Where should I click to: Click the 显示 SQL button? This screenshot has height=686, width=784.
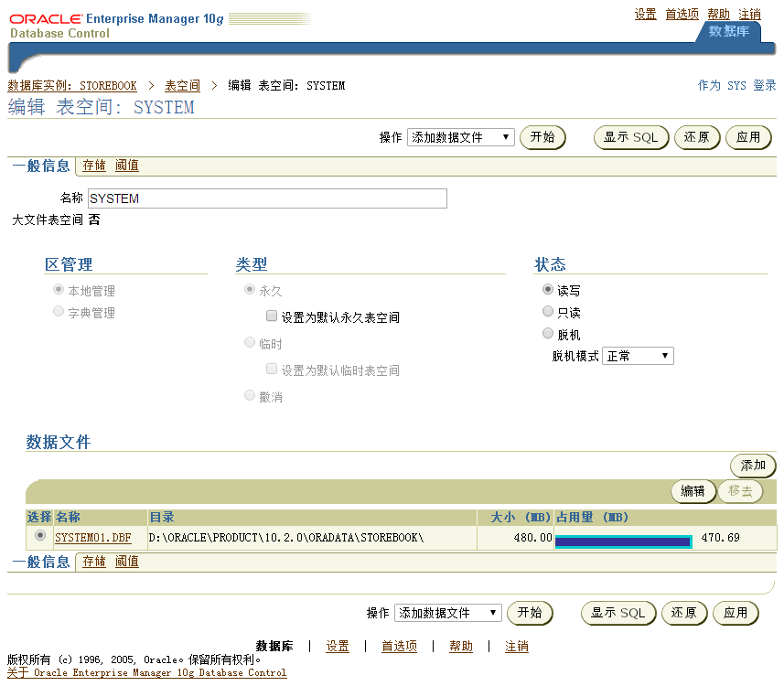pyautogui.click(x=630, y=136)
